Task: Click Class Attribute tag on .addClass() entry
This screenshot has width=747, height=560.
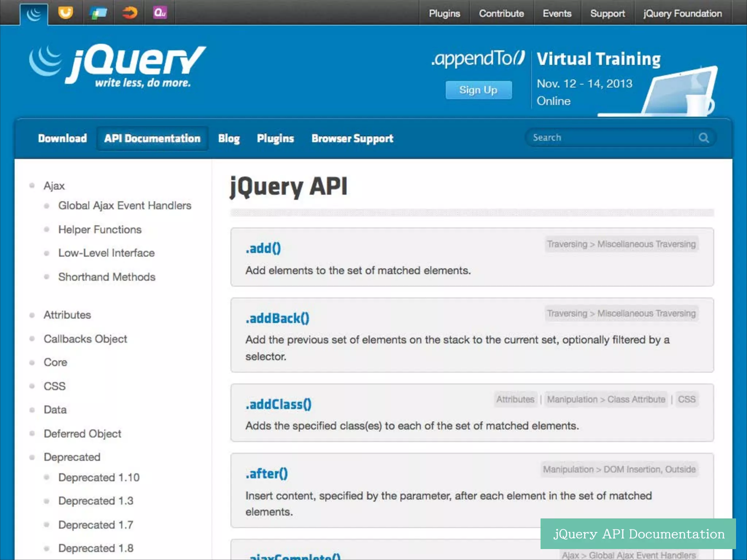Action: pyautogui.click(x=636, y=400)
